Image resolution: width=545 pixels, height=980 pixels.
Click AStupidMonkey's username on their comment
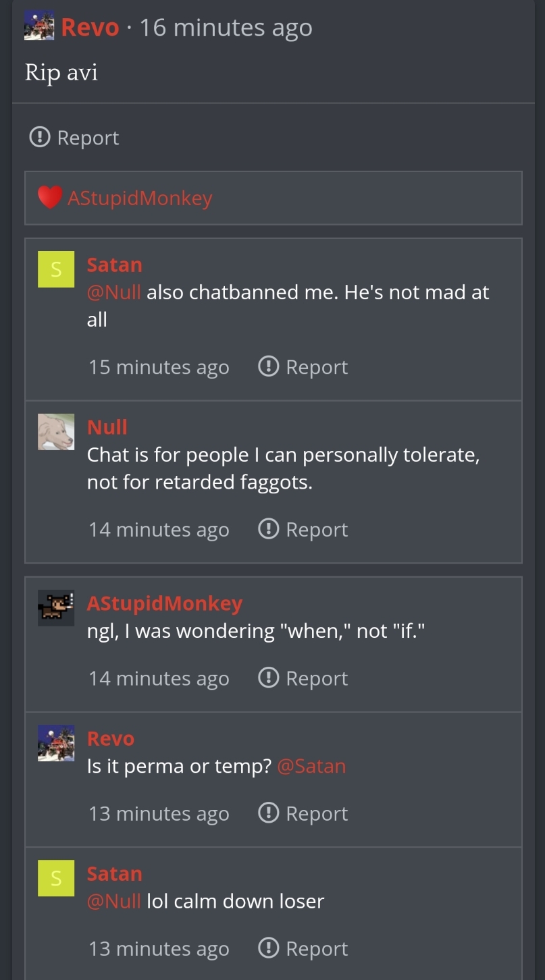pos(165,603)
